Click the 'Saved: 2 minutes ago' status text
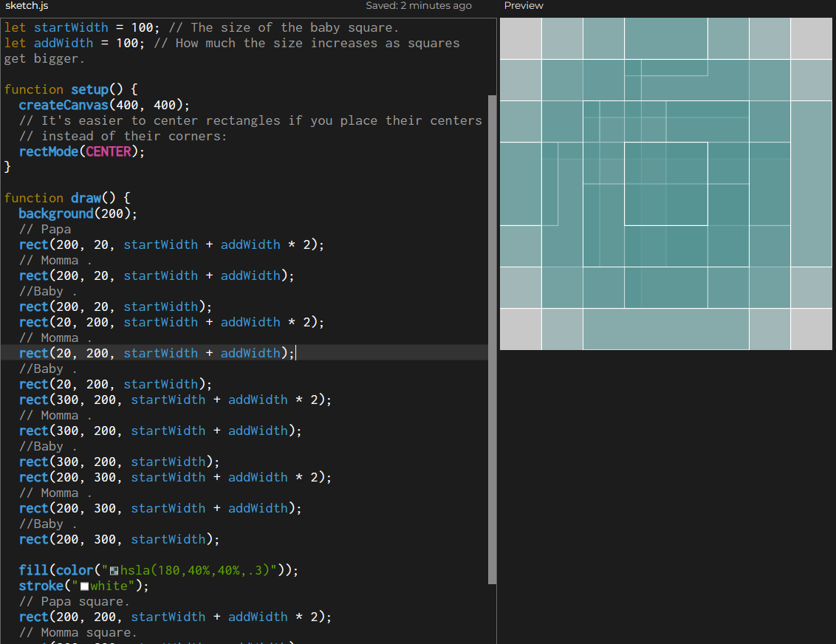 coord(419,6)
